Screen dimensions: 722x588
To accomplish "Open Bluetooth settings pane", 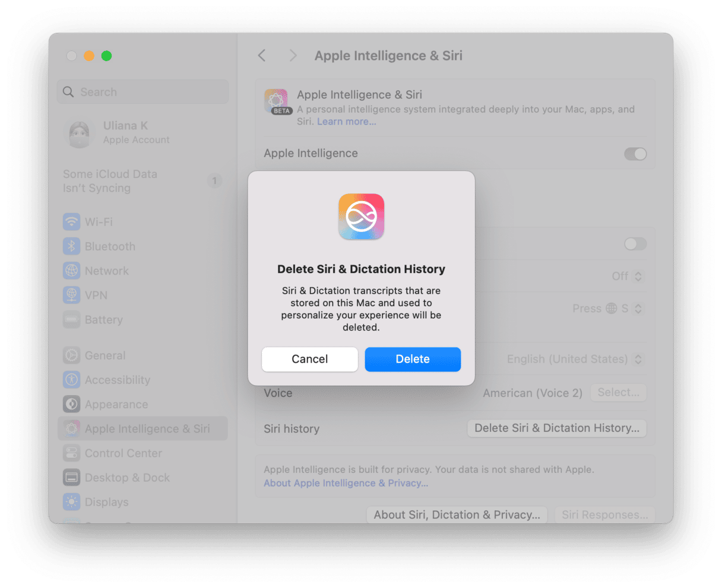I will pos(142,246).
